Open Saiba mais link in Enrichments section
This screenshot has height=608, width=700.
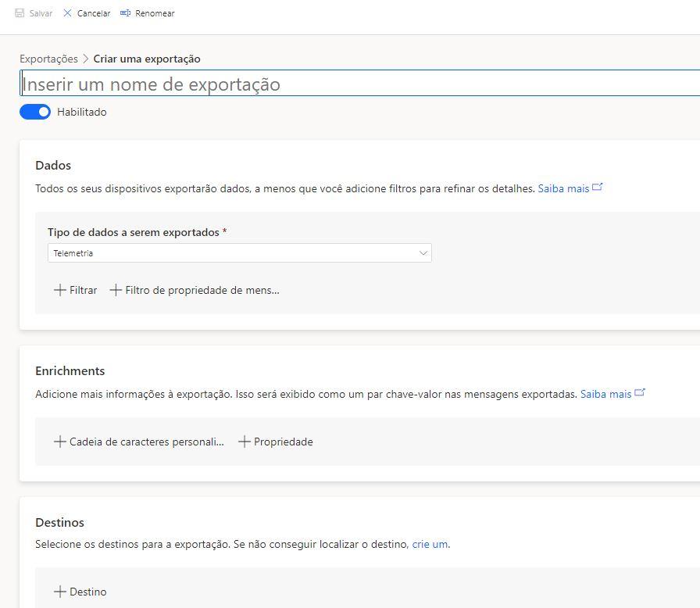tap(605, 394)
